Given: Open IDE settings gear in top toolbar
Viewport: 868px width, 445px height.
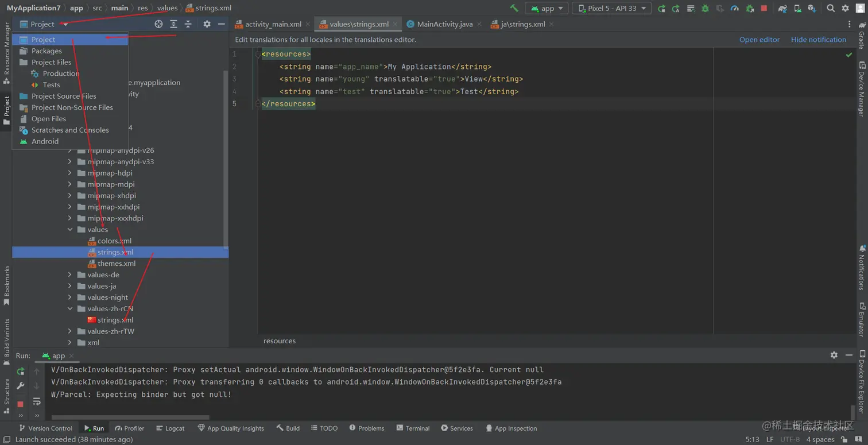Looking at the screenshot, I should (845, 8).
